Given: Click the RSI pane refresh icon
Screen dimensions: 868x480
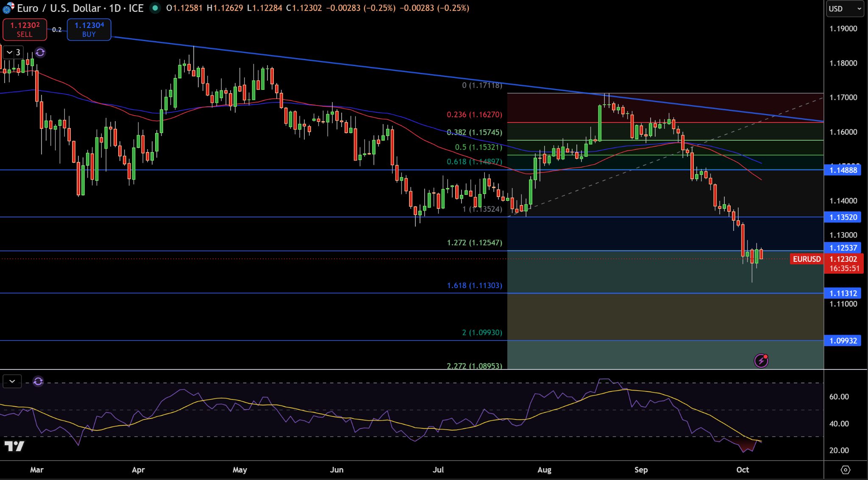Looking at the screenshot, I should pyautogui.click(x=38, y=381).
